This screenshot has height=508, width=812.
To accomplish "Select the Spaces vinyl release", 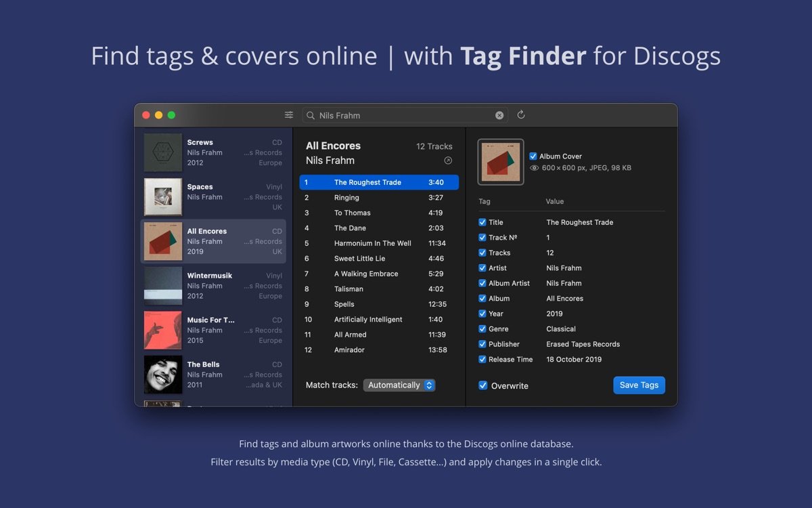I will point(213,196).
